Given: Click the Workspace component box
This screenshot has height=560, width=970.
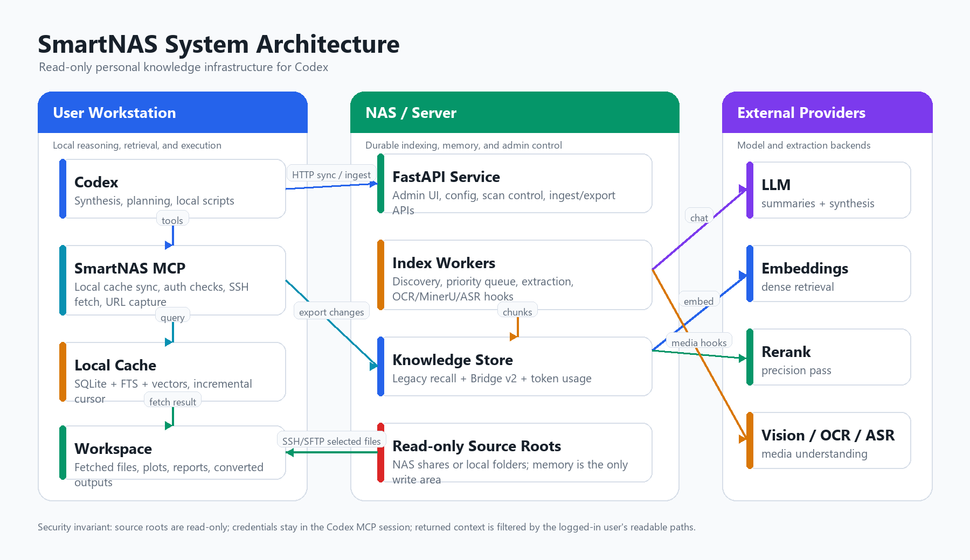Looking at the screenshot, I should [x=172, y=452].
